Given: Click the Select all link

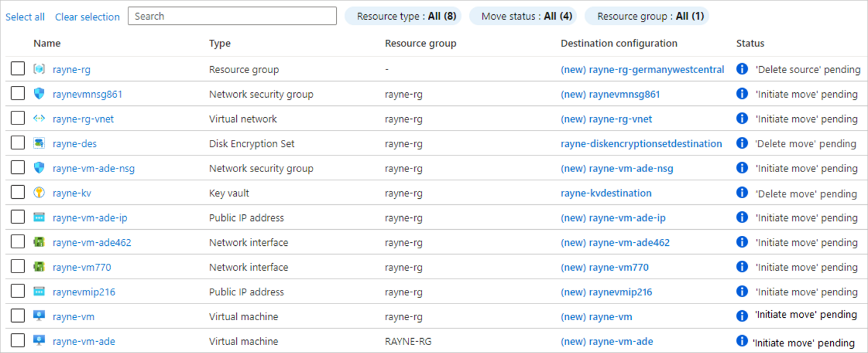Looking at the screenshot, I should [x=25, y=17].
